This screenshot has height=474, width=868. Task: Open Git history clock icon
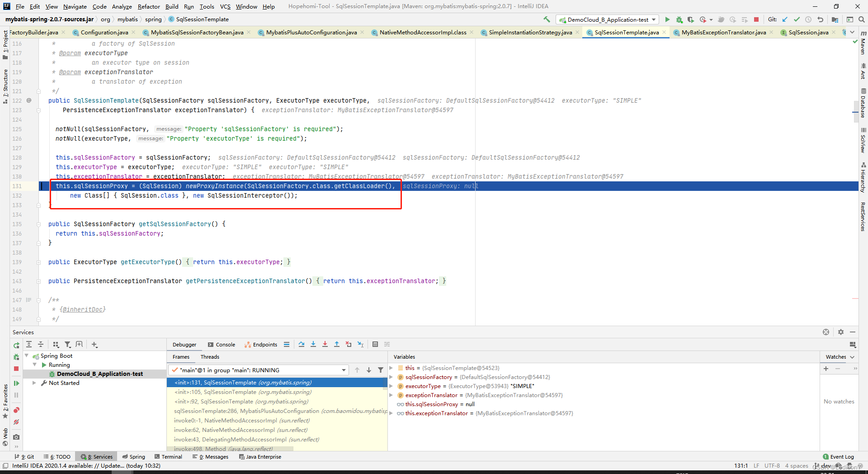[808, 19]
